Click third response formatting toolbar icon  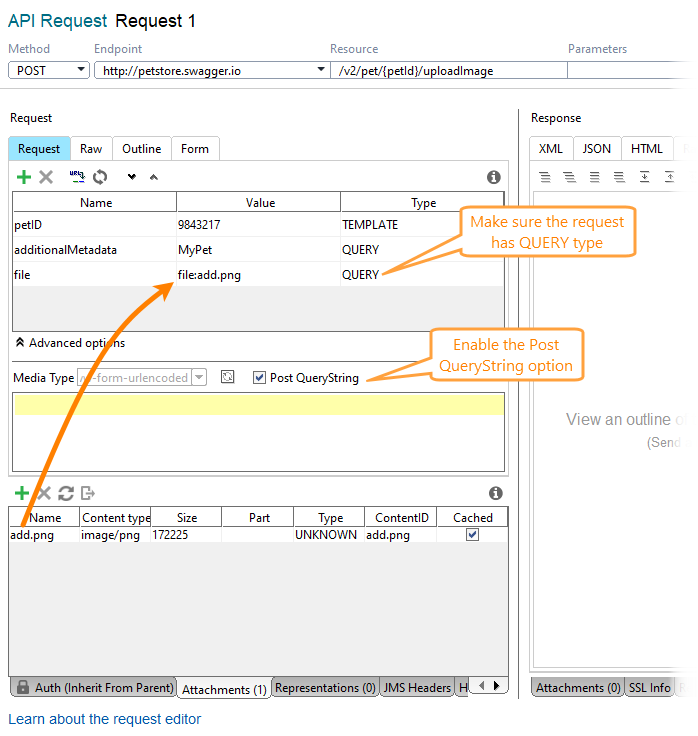pyautogui.click(x=594, y=177)
